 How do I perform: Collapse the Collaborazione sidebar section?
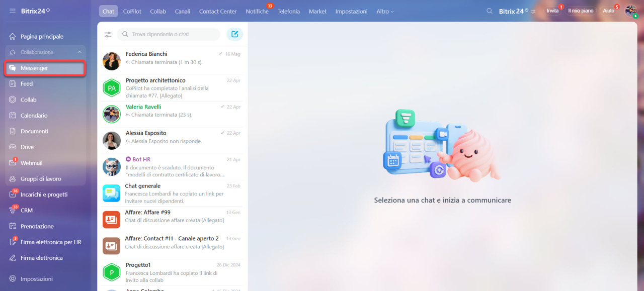coord(79,52)
